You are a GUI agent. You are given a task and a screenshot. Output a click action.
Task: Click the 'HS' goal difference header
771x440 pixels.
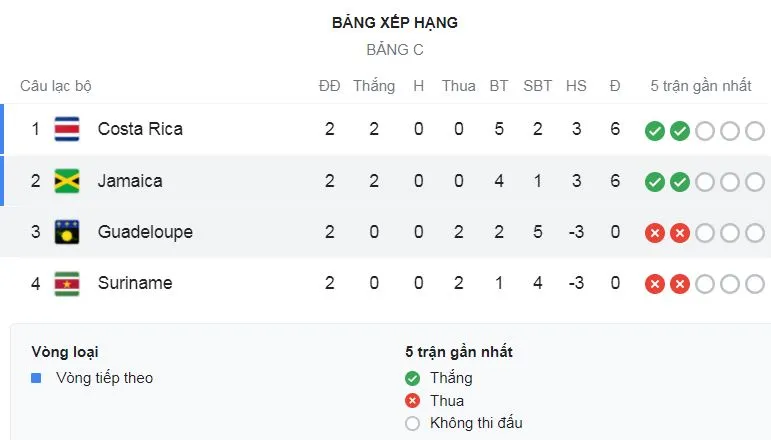576,86
